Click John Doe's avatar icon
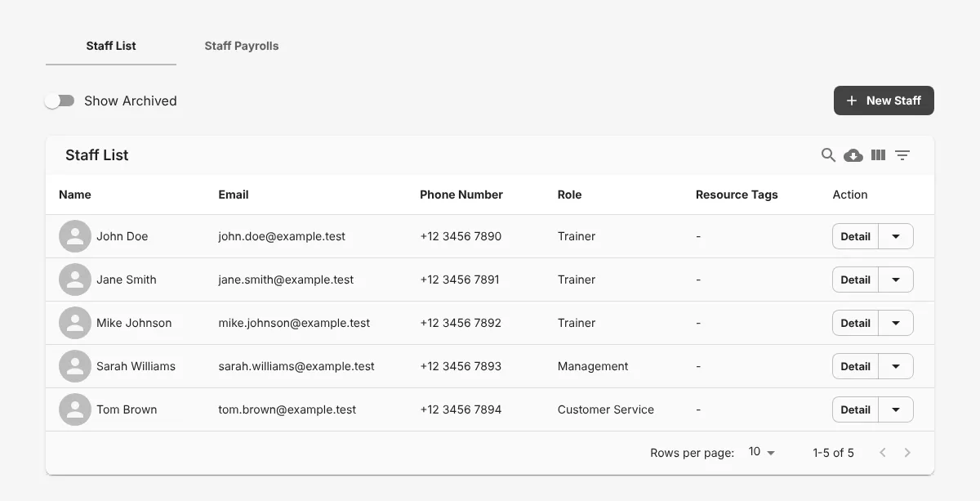Screen dimensions: 980x501 tap(75, 236)
